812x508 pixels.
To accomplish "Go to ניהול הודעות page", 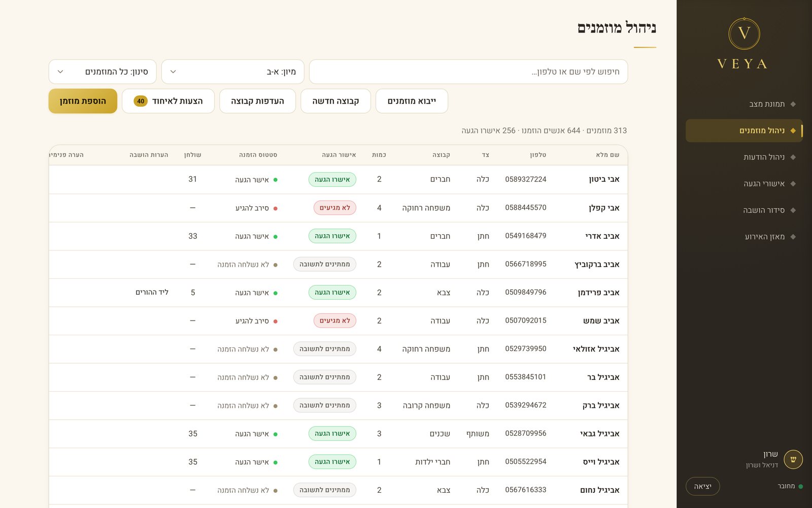I will 744,157.
